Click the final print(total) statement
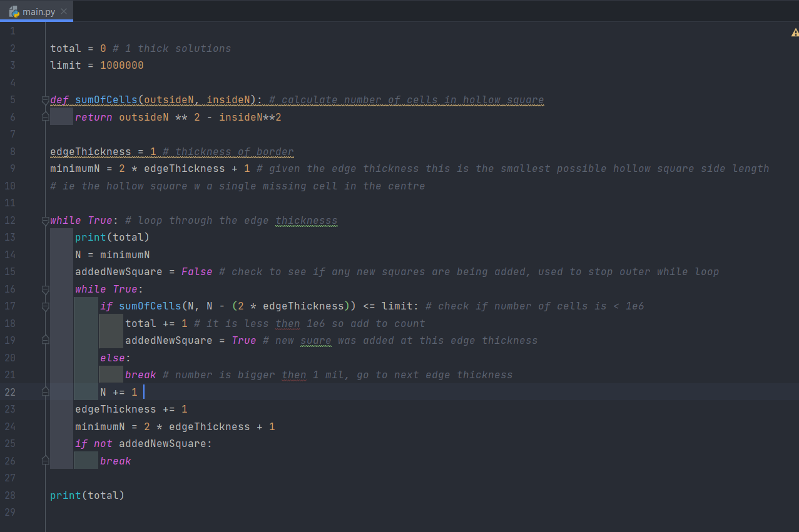 [87, 495]
